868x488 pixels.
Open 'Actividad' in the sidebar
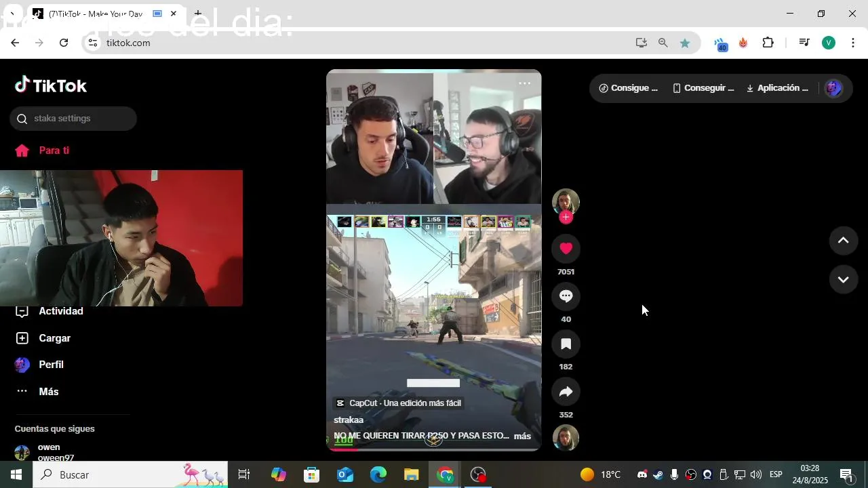(x=50, y=311)
